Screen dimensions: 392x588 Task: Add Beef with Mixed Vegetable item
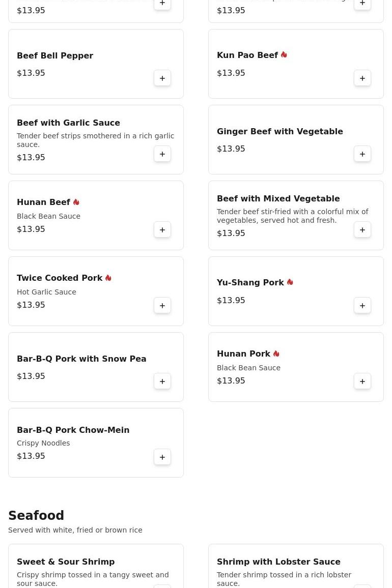tap(362, 230)
